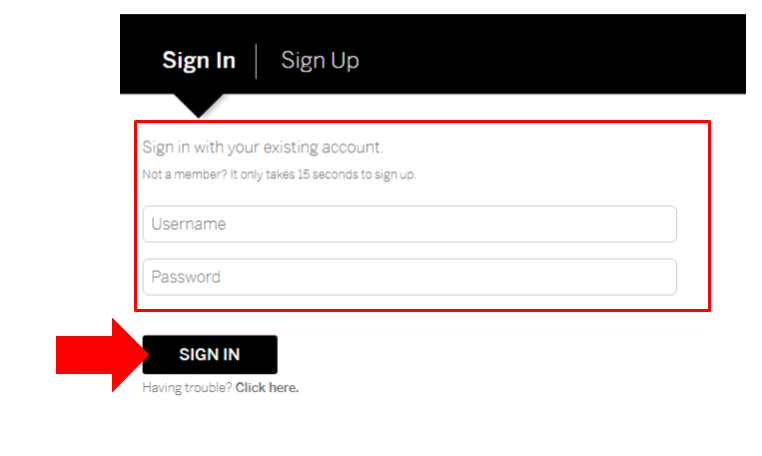Focus the Password input box
The width and height of the screenshot is (762, 456).
[409, 277]
